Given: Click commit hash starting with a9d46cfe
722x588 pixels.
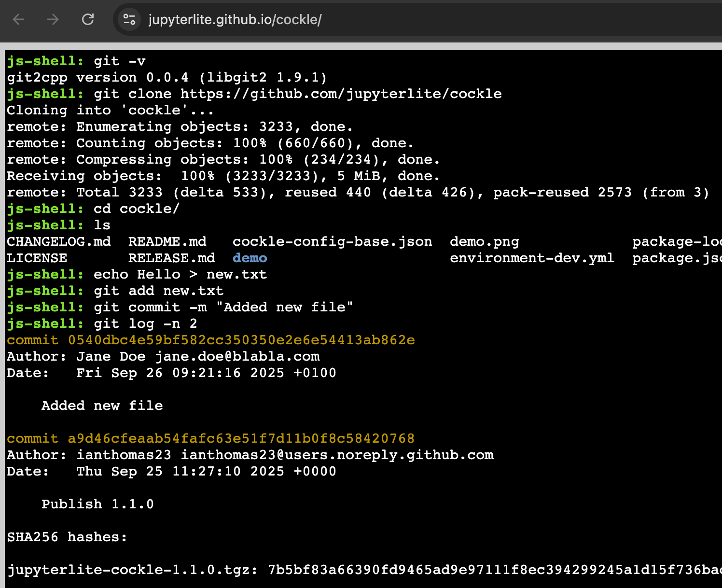Looking at the screenshot, I should pos(241,438).
